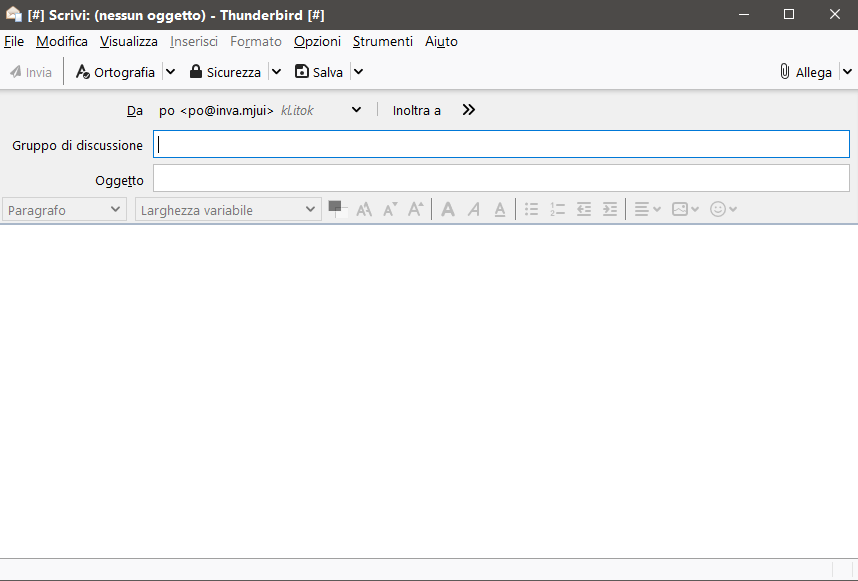
Task: Open the Da sender identity dropdown
Action: tap(260, 111)
